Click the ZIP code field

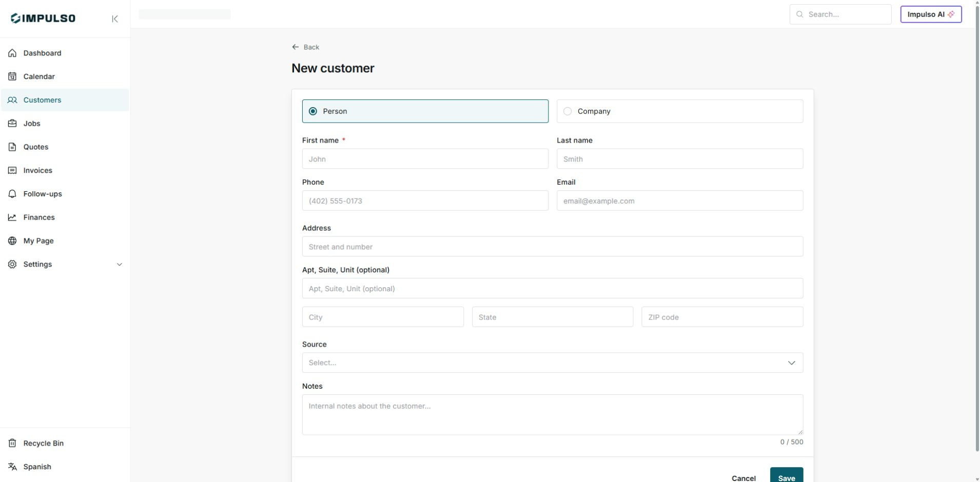click(x=722, y=317)
